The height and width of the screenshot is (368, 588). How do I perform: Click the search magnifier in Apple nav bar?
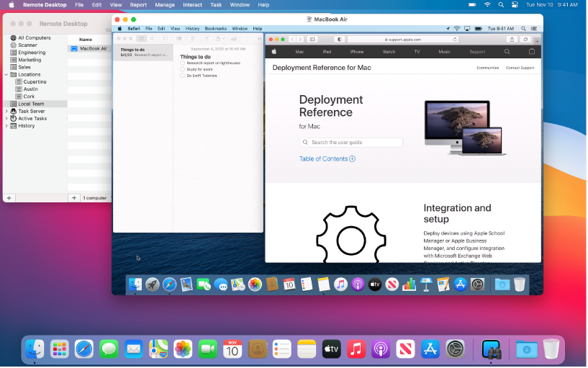point(507,52)
